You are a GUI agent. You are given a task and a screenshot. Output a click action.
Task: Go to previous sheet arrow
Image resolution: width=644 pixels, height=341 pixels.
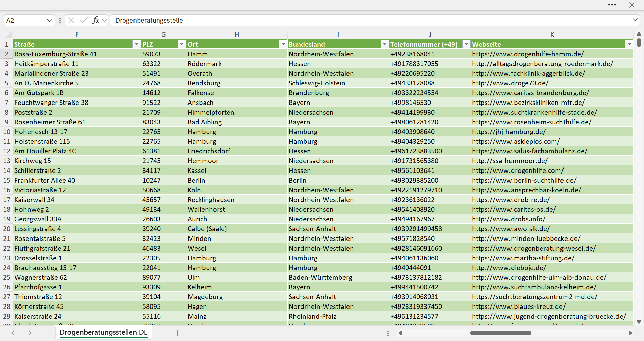[x=13, y=333]
